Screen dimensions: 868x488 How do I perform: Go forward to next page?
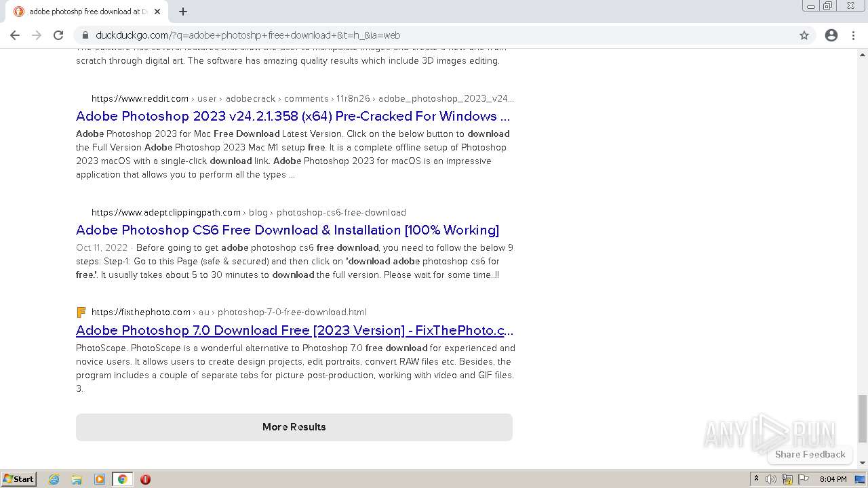coord(37,35)
